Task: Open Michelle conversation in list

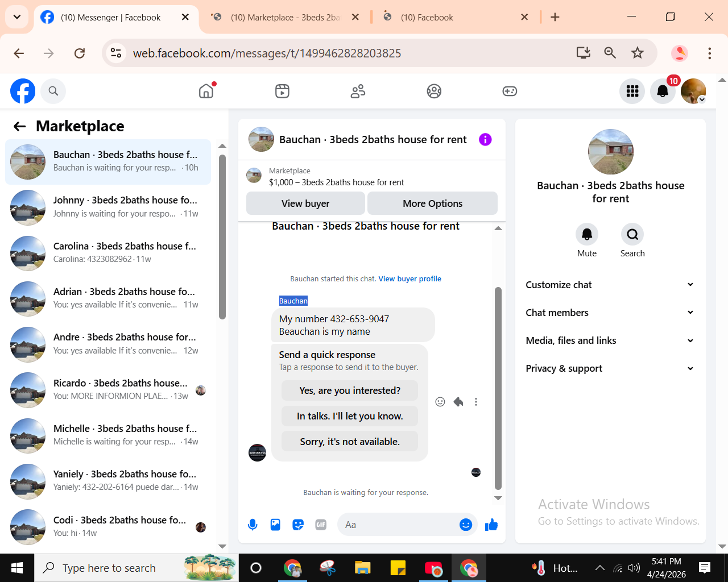Action: pos(108,436)
